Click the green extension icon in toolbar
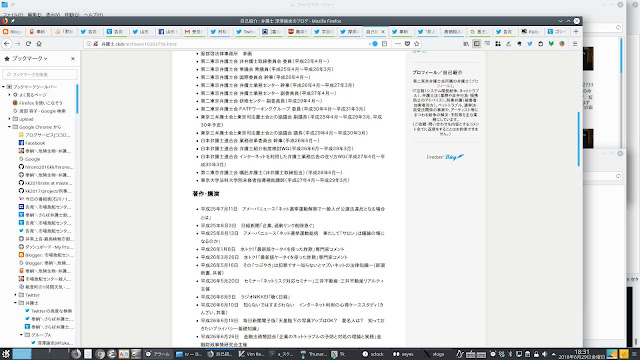This screenshot has width=640, height=360. click(551, 44)
